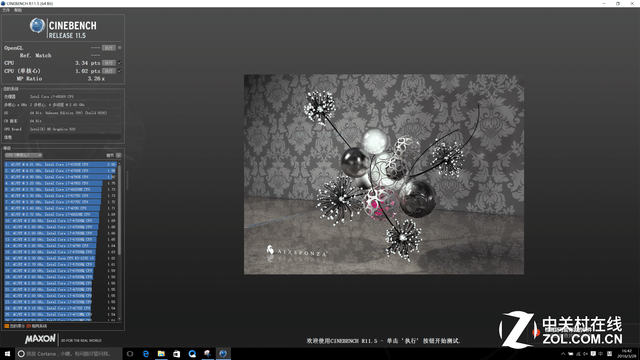The image size is (640, 360).
Task: Click the rendered scene preview image
Action: pos(384,174)
